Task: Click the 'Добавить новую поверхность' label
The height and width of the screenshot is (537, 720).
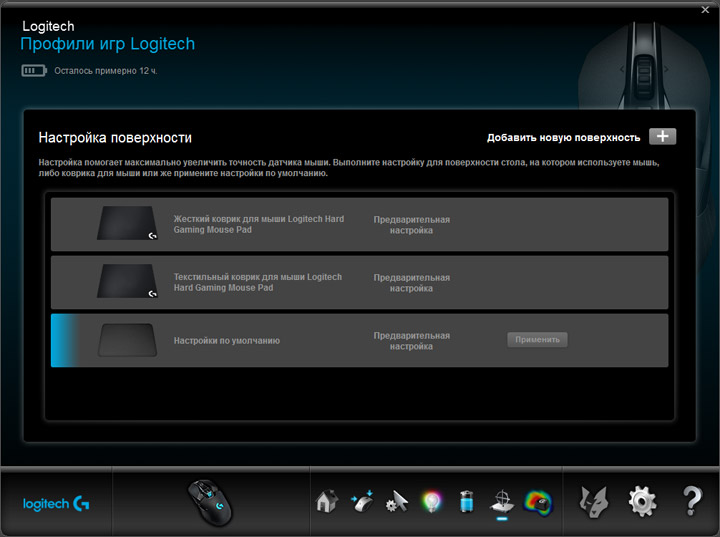Action: coord(563,137)
